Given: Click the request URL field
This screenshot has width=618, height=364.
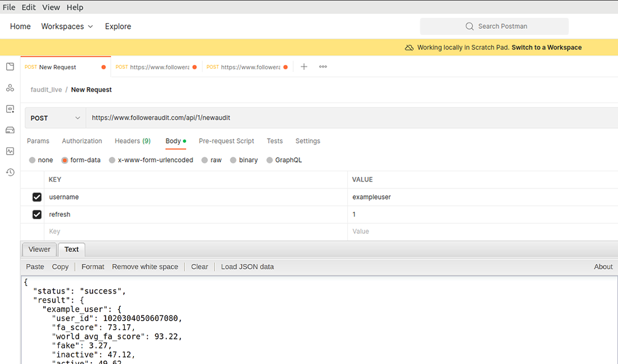Looking at the screenshot, I should point(352,118).
